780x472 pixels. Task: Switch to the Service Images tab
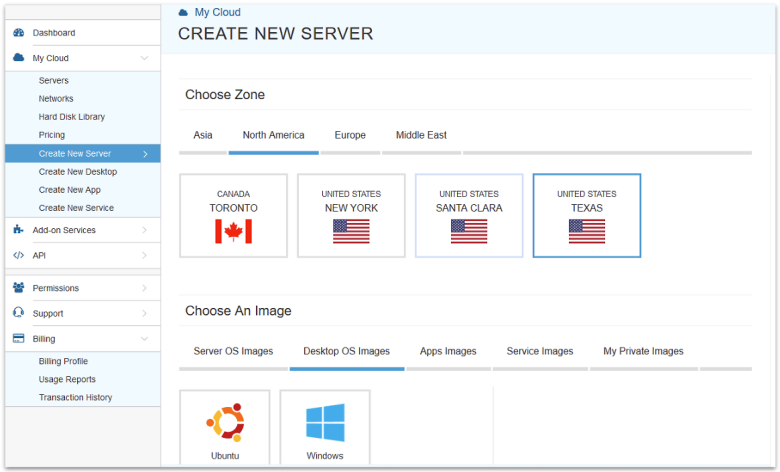coord(540,351)
